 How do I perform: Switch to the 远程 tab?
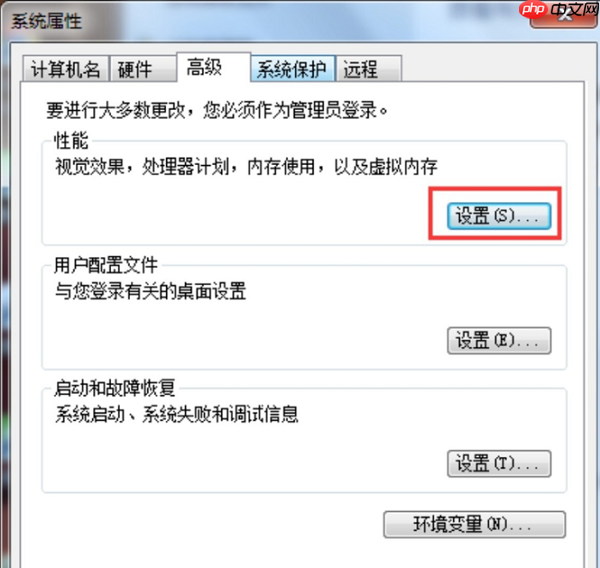[x=369, y=69]
